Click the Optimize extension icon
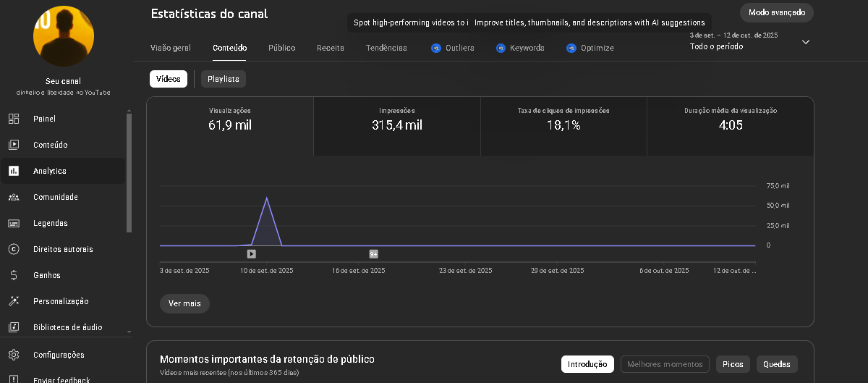Image resolution: width=868 pixels, height=383 pixels. (571, 48)
